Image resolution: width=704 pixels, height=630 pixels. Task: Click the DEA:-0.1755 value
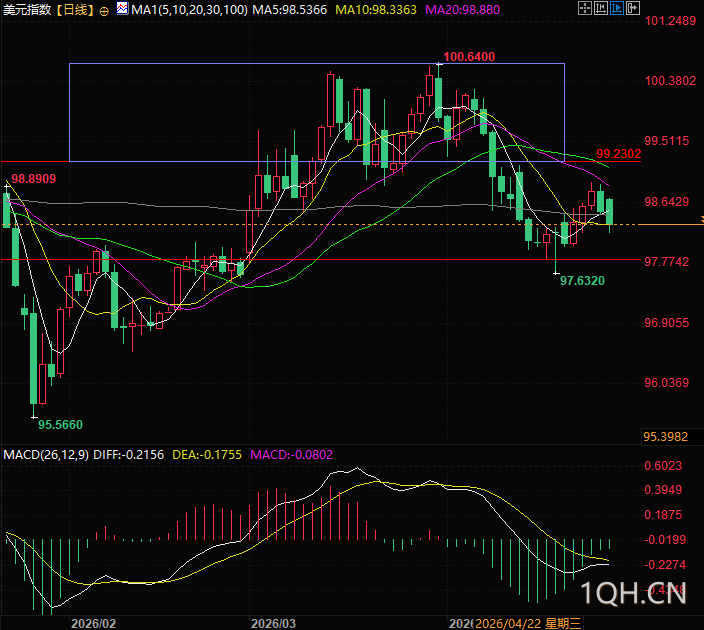coord(207,454)
